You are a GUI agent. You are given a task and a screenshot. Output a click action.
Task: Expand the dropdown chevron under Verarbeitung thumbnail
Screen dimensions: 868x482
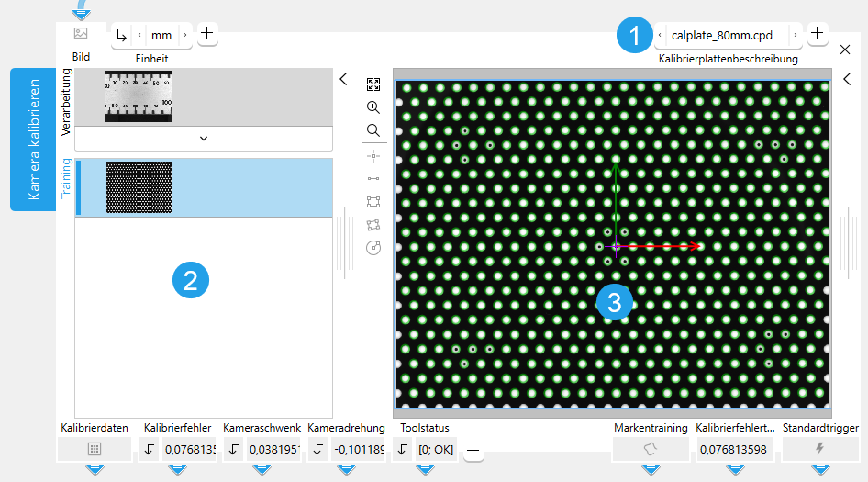tap(203, 139)
